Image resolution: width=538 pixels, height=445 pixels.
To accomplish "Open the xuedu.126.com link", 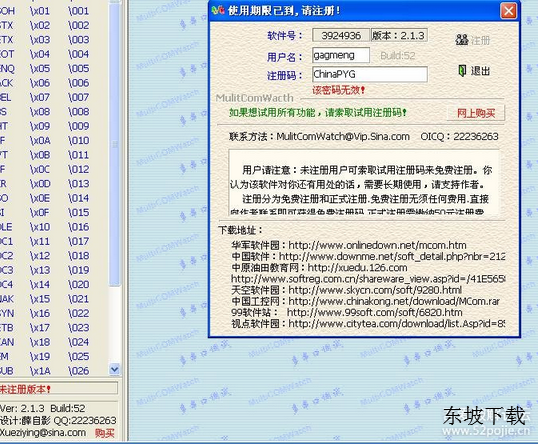I will (357, 268).
